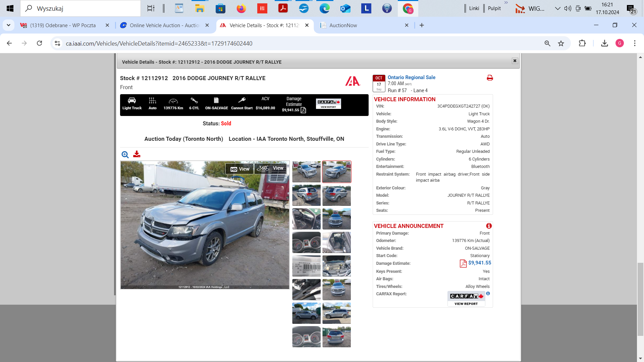The image size is (644, 362).
Task: Click the print icon beside Ontario Regional Sale
Action: [x=490, y=78]
